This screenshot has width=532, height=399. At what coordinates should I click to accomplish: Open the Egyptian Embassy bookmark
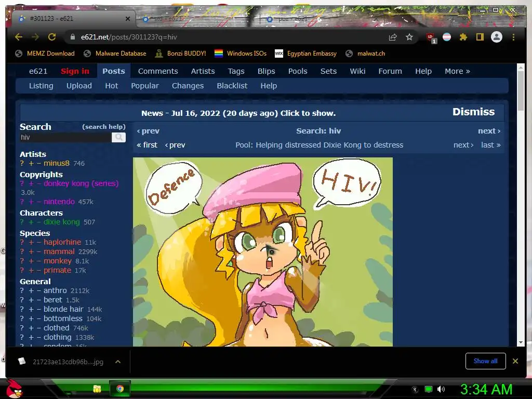point(305,54)
